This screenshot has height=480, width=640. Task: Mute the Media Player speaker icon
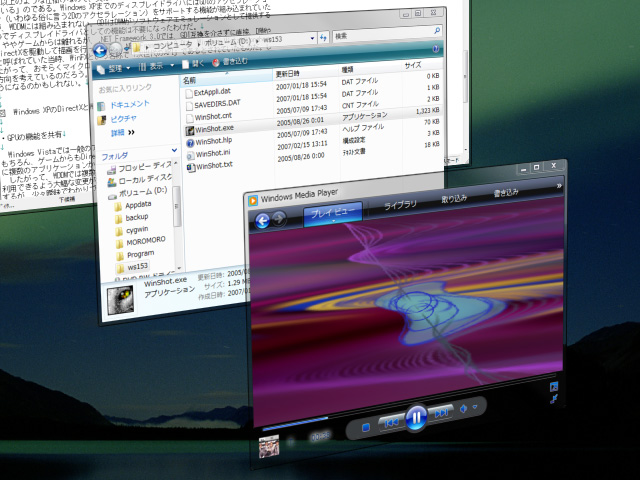pyautogui.click(x=464, y=408)
